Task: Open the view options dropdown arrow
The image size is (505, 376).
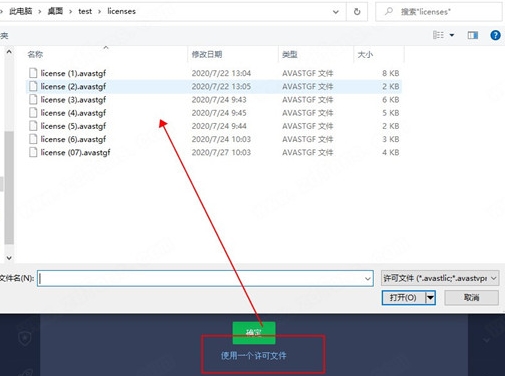Action: coord(452,35)
